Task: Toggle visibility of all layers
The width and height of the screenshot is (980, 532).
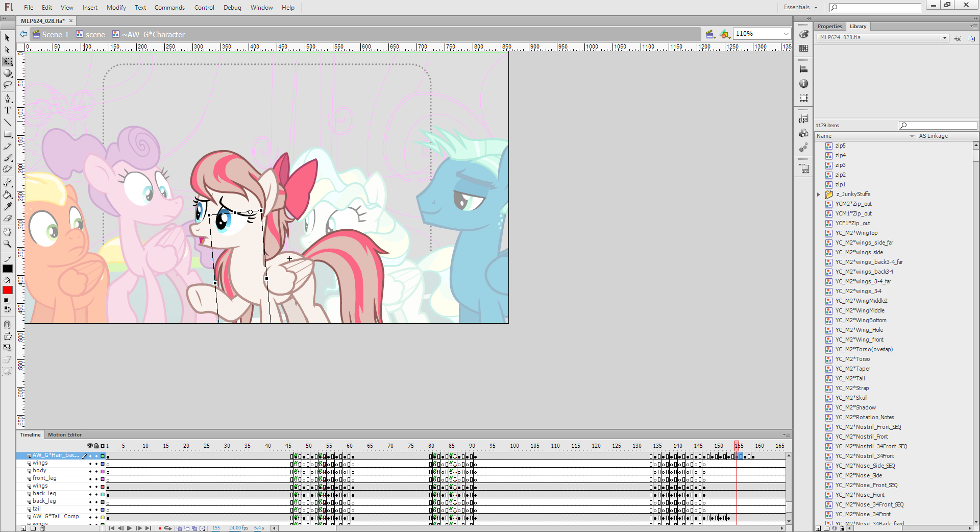Action: [90, 446]
